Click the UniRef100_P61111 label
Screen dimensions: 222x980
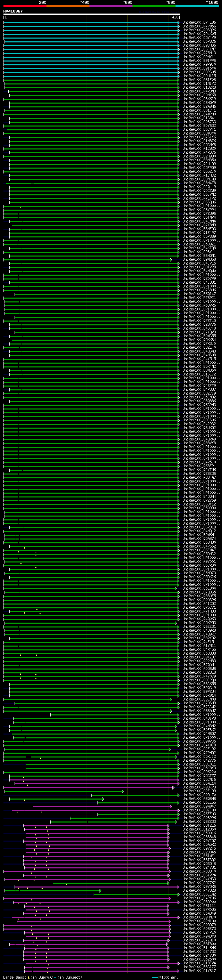(x=199, y=906)
